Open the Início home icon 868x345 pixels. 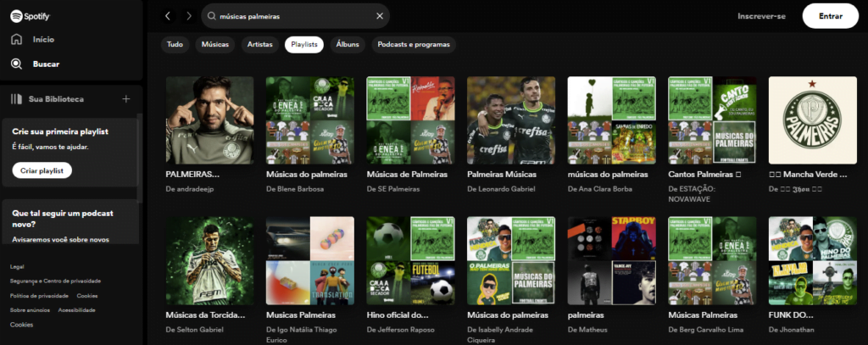(17, 39)
